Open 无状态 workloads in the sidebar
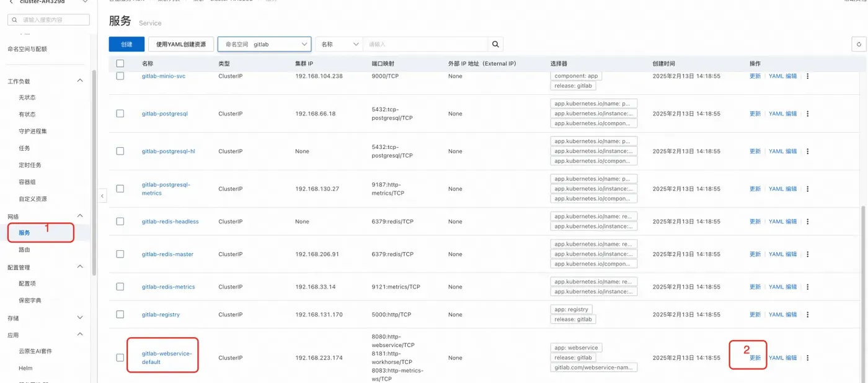The image size is (868, 383). tap(27, 97)
